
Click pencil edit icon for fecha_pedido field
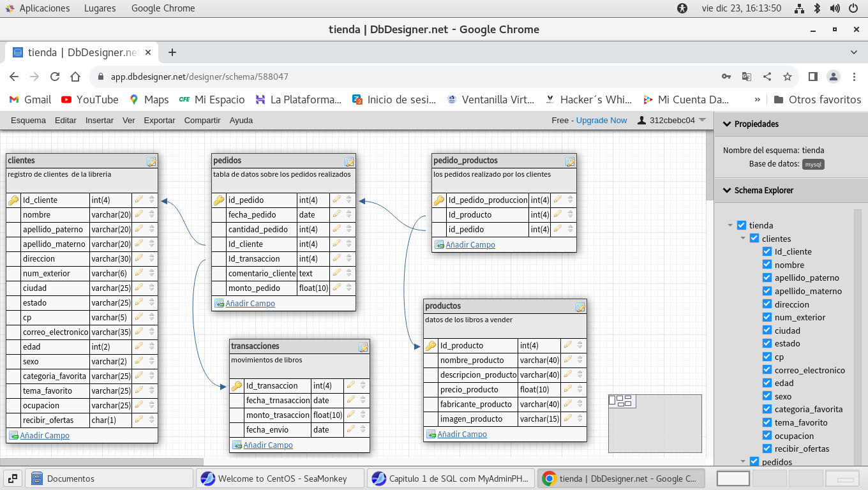click(337, 214)
